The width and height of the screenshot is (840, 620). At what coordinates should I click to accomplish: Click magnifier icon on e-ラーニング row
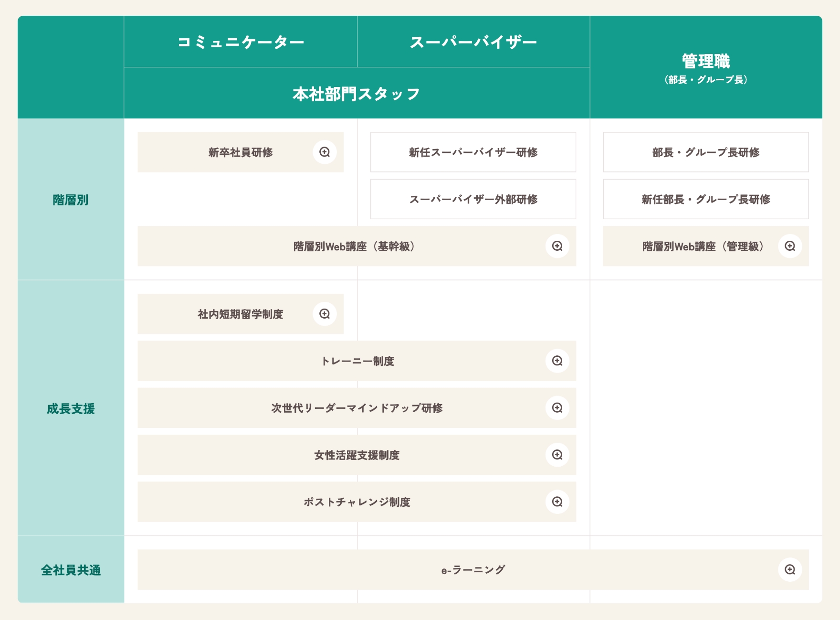pos(789,570)
